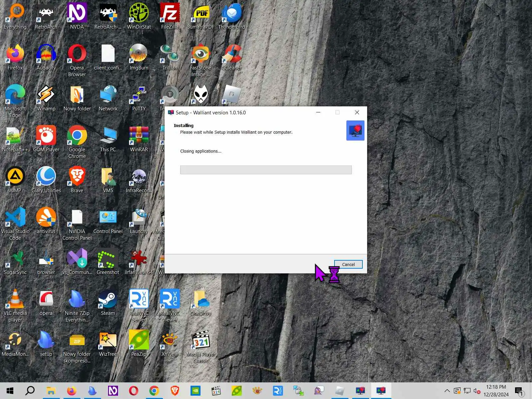
Task: Select the Greenshot desktop icon
Action: tap(108, 262)
